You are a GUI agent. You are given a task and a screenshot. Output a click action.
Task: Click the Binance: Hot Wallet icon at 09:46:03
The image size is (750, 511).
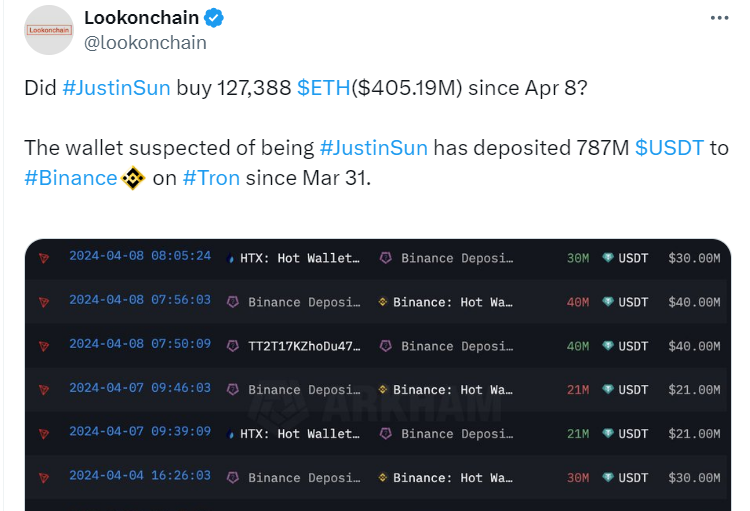coord(382,390)
